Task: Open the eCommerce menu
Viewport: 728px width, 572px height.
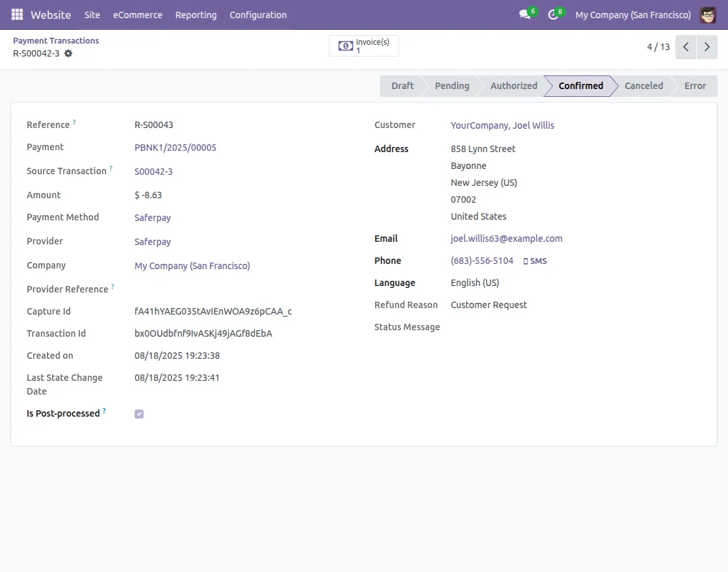Action: tap(138, 14)
